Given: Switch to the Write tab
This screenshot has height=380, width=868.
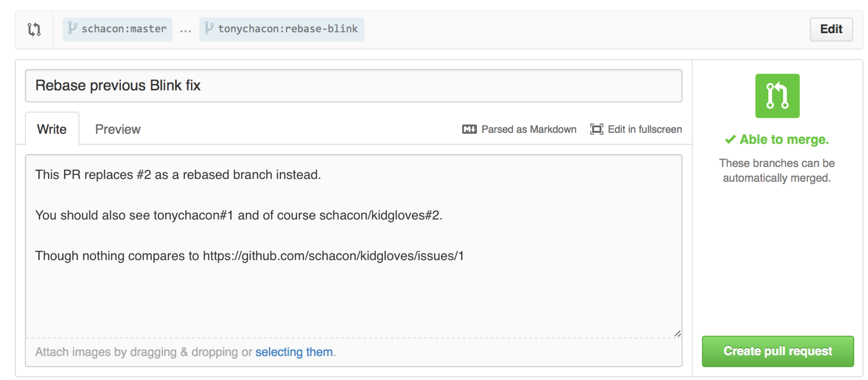Looking at the screenshot, I should [52, 129].
